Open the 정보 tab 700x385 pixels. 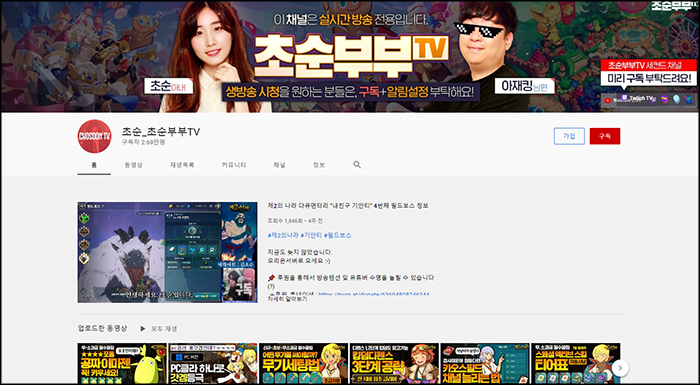point(319,165)
